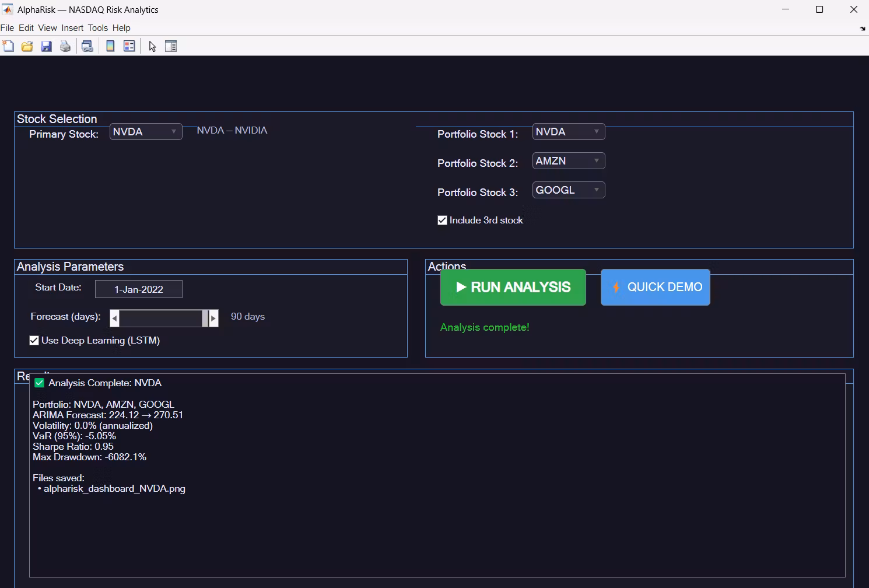Click the forecast slider's right arrow
Image resolution: width=869 pixels, height=588 pixels.
coord(213,318)
